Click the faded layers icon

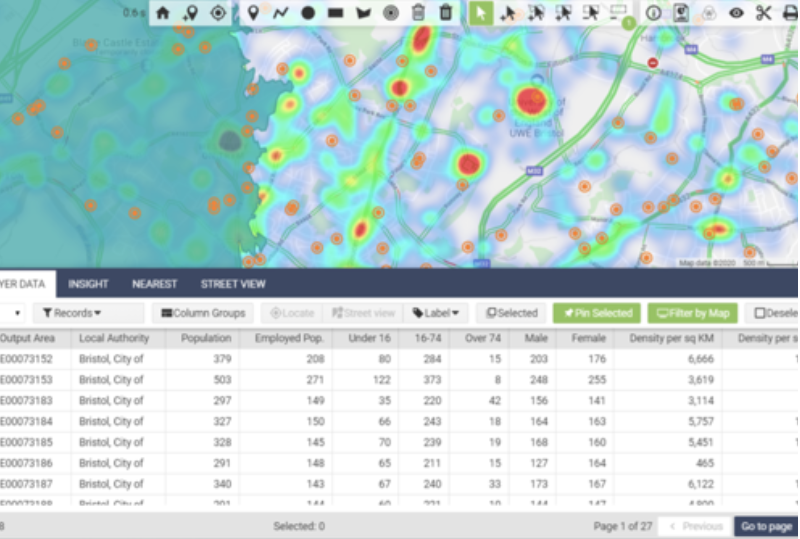(709, 13)
